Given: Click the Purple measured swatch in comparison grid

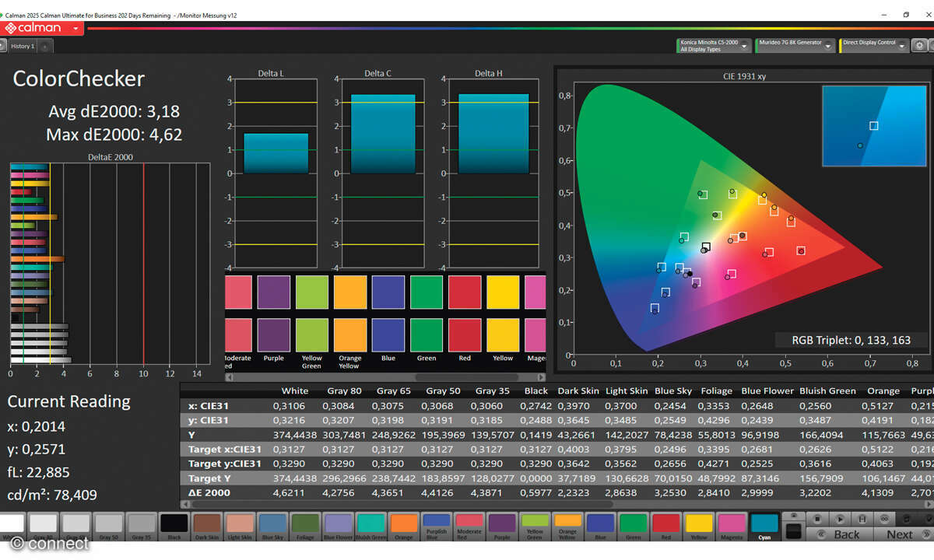Looking at the screenshot, I should coord(273,292).
